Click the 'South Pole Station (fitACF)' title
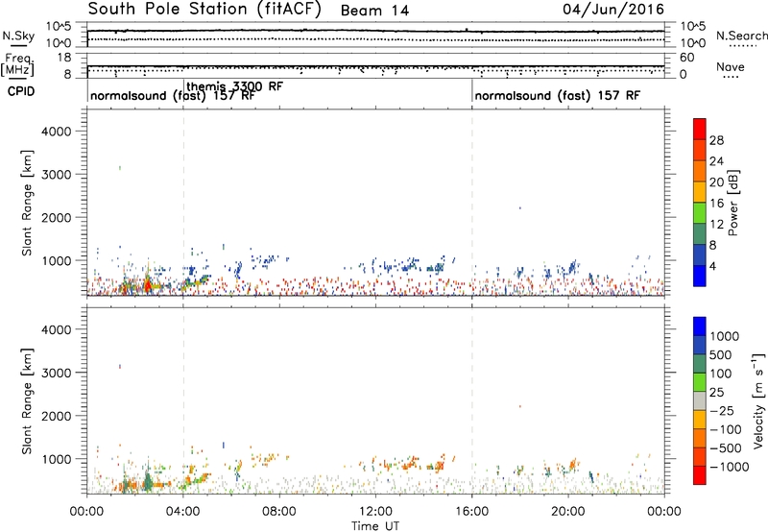This screenshot has width=768, height=532. (x=204, y=10)
